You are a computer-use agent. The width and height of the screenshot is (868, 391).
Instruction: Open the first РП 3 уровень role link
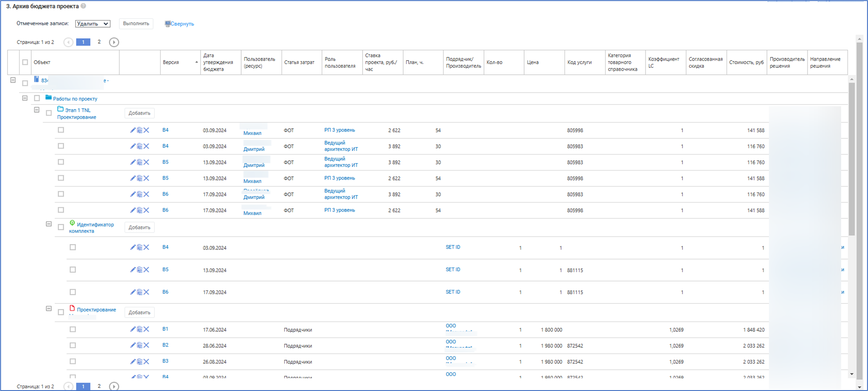pos(339,130)
